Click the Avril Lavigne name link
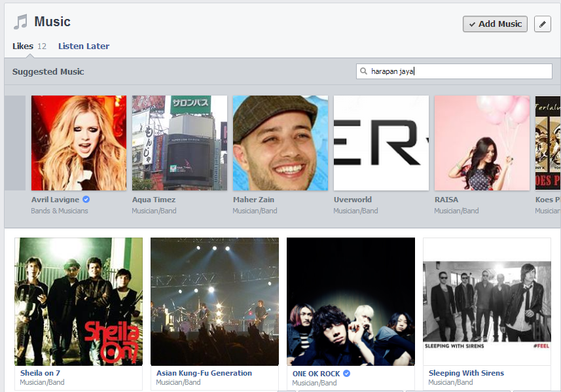 (x=55, y=200)
